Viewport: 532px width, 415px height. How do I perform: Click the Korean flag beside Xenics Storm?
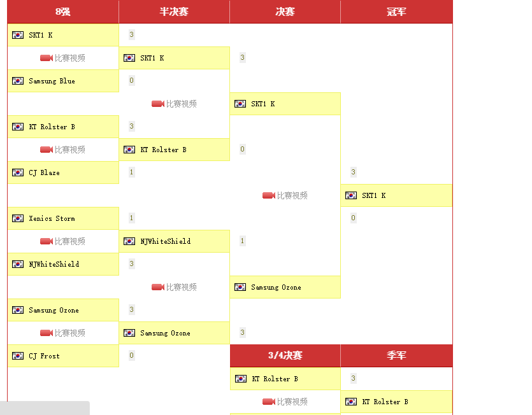pos(18,218)
